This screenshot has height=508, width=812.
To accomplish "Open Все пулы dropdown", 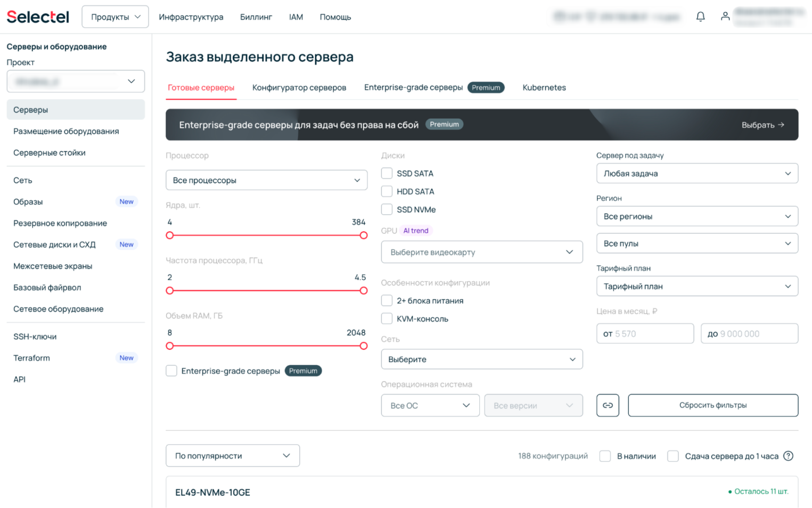I will pyautogui.click(x=697, y=243).
